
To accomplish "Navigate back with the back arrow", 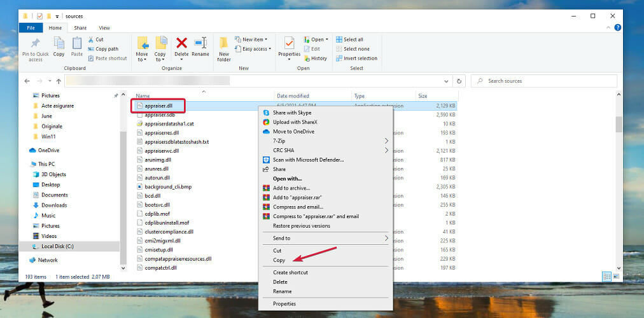I will pyautogui.click(x=27, y=81).
